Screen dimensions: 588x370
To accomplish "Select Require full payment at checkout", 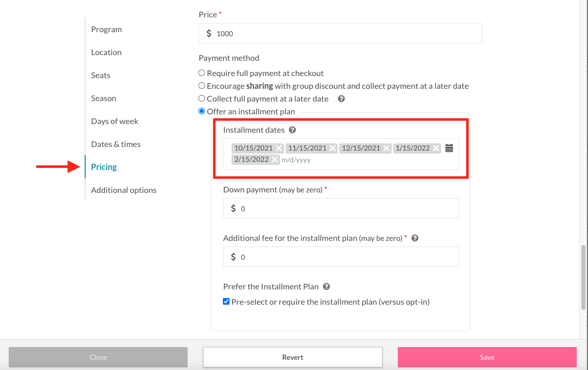I will (202, 73).
